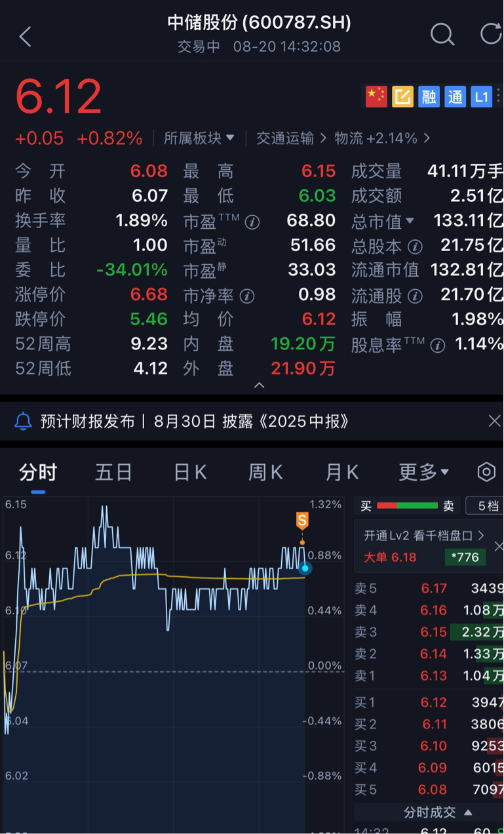504x834 pixels.
Task: Tap the +0.82% change percentage
Action: tap(109, 138)
